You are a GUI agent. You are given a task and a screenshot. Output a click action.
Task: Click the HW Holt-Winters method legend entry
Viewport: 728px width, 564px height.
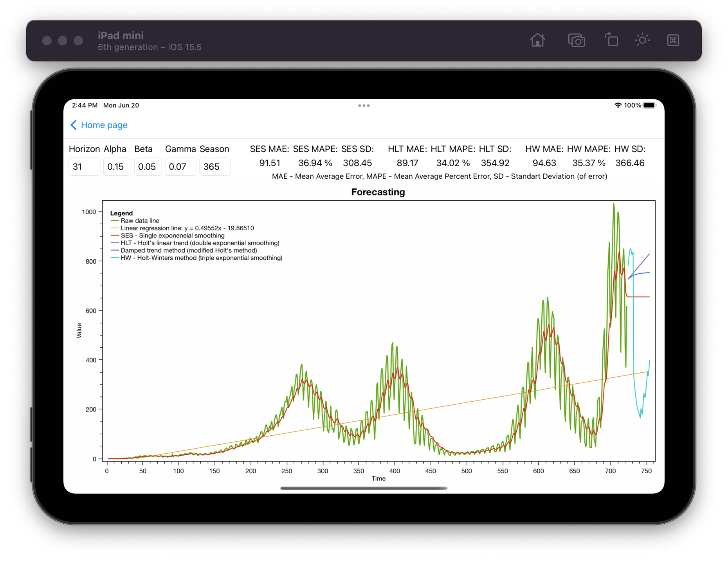tap(196, 258)
